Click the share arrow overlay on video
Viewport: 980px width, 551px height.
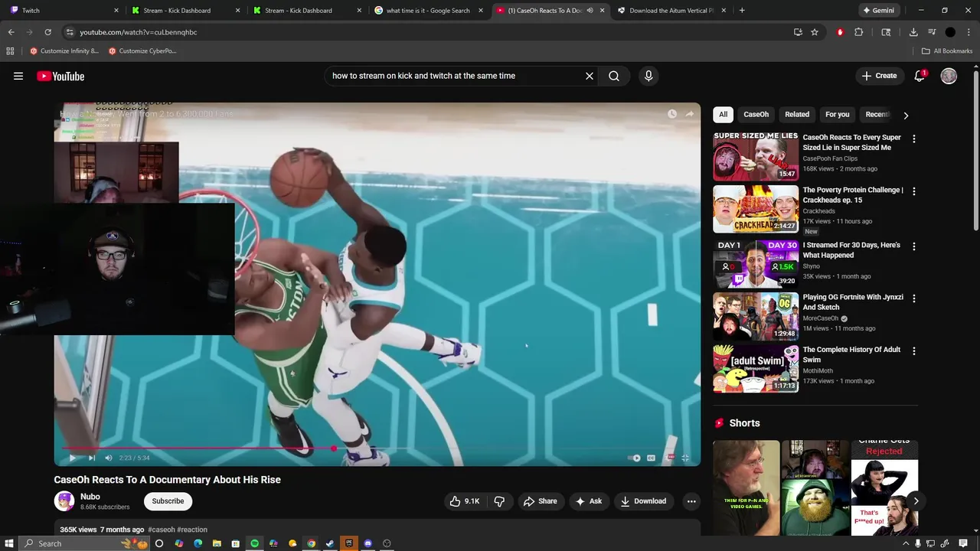690,114
